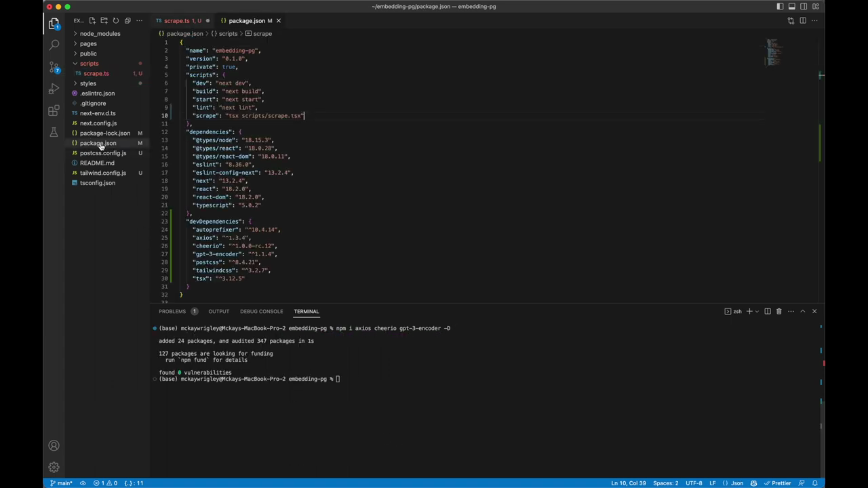Screen dimensions: 868x488
Task: Create a new file in Explorer
Action: pos(92,20)
